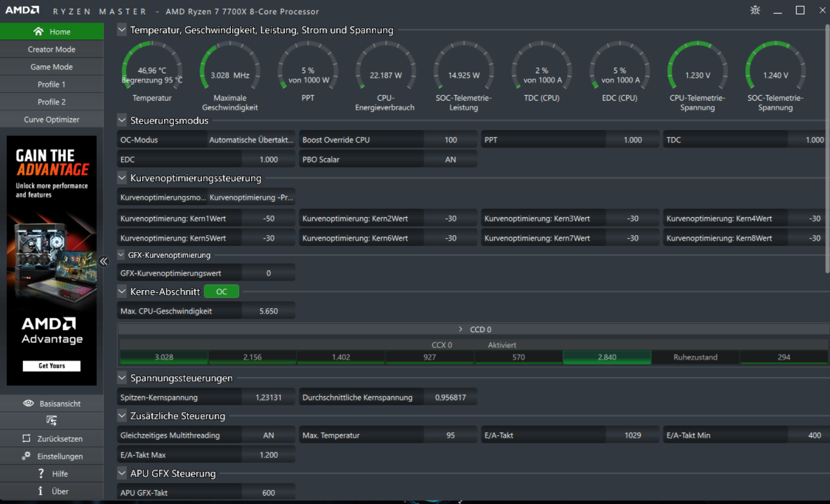Click GFX-Kurvenoptimierungswert value 0
Image resolution: width=830 pixels, height=504 pixels.
[x=268, y=273]
